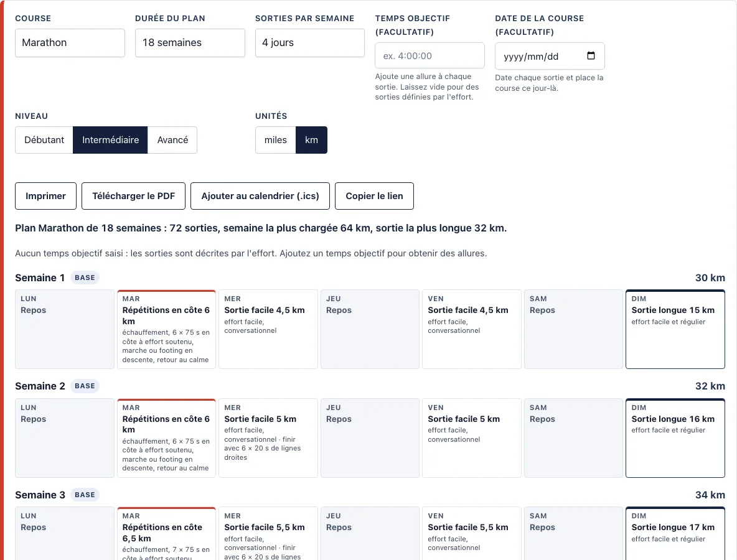Select Semaine 2 Sunday Sortie longue 16 km

tap(675, 438)
